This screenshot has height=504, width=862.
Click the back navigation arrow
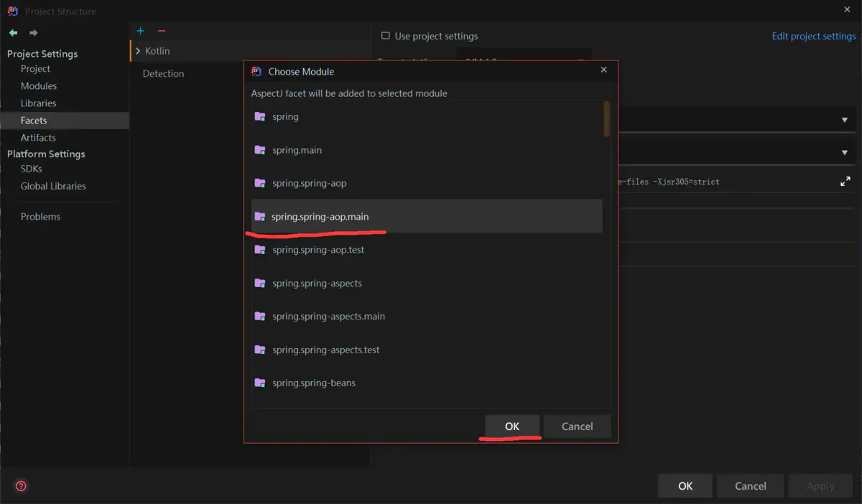pyautogui.click(x=13, y=33)
